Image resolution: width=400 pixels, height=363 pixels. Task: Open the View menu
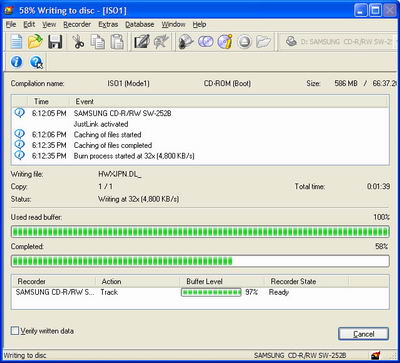click(x=49, y=24)
